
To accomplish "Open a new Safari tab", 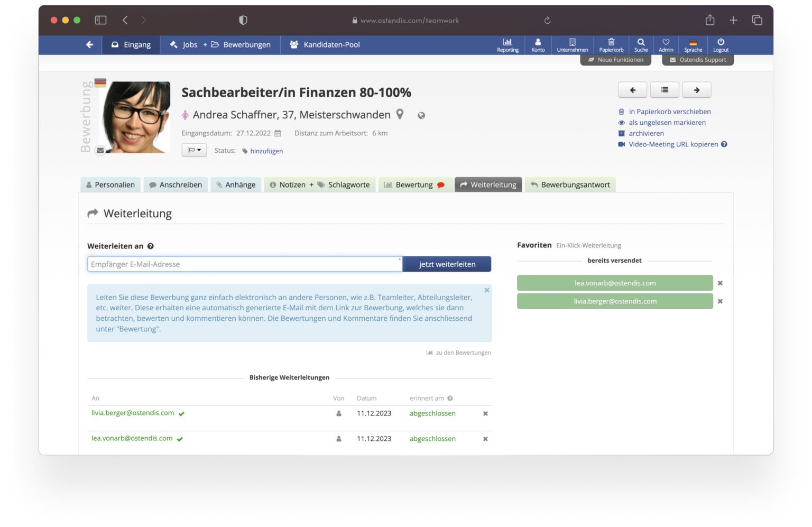I will pyautogui.click(x=733, y=20).
